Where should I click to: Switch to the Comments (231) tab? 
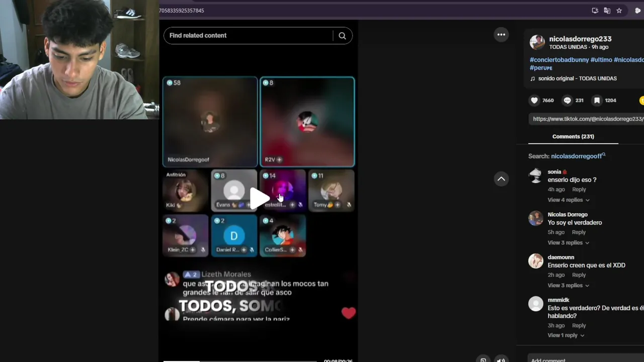click(x=573, y=137)
